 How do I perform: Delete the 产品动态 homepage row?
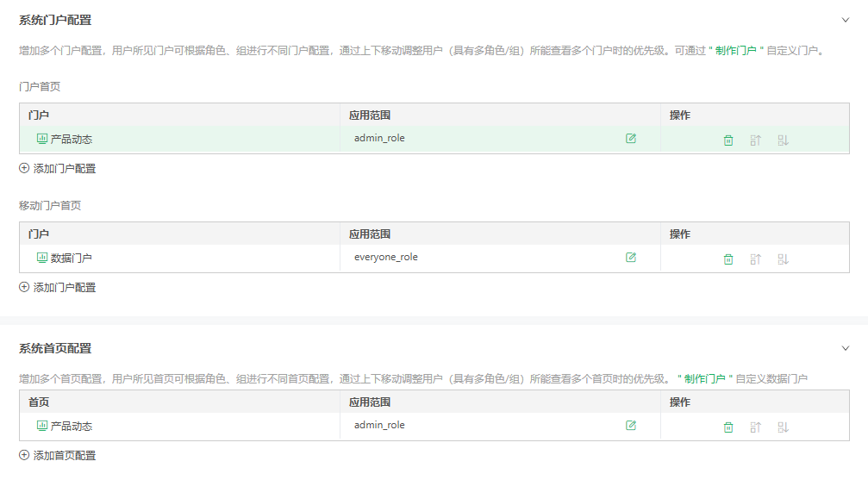(x=728, y=427)
